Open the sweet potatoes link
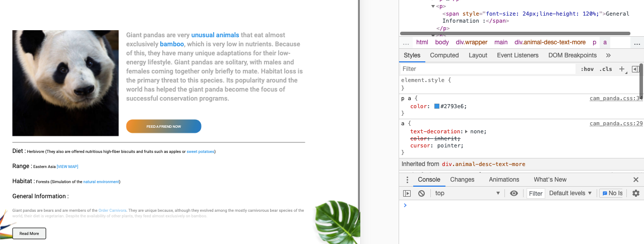Image resolution: width=644 pixels, height=244 pixels. point(200,151)
